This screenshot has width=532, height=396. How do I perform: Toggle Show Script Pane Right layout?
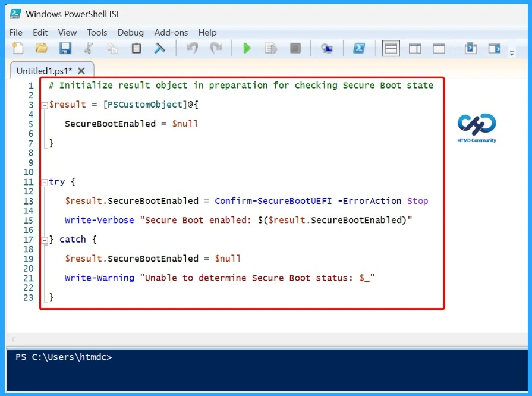pos(414,48)
